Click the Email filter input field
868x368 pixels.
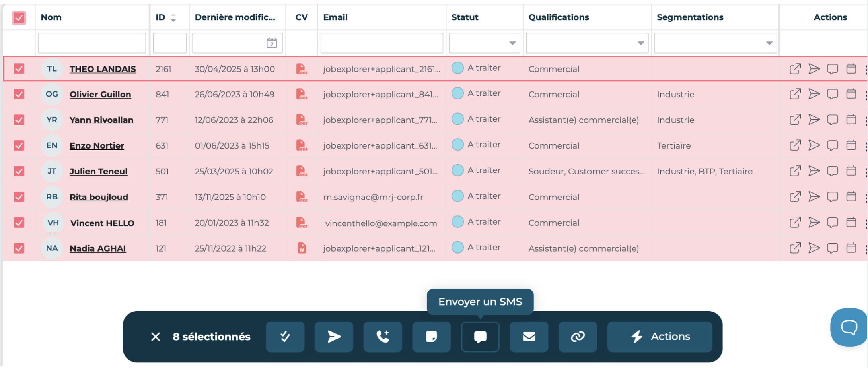point(382,43)
